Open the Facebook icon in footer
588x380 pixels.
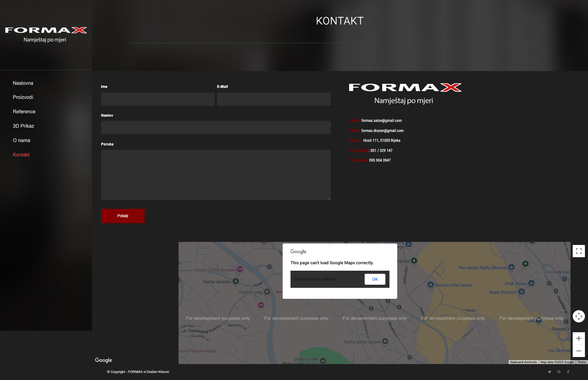click(x=568, y=372)
